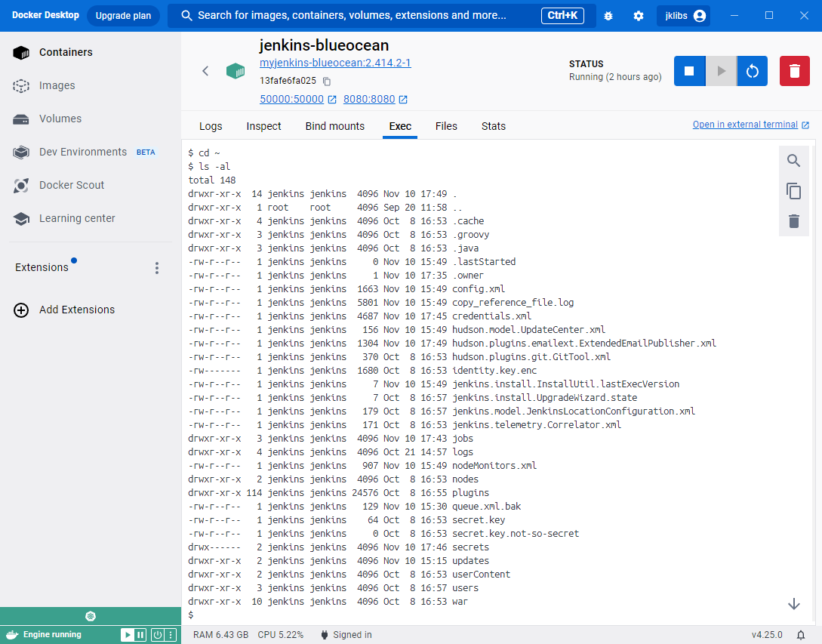Focus the global search field
Image resolution: width=822 pixels, height=644 pixels.
coord(382,16)
